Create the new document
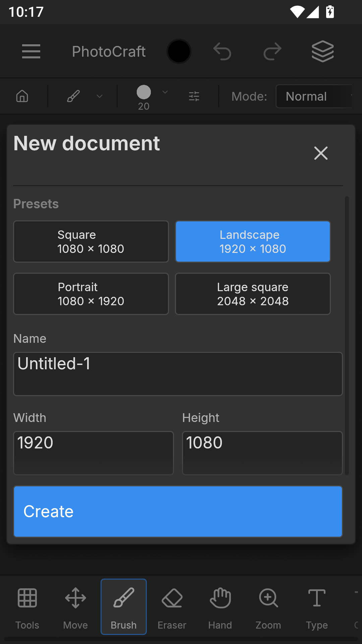Image resolution: width=362 pixels, height=644 pixels. click(x=178, y=512)
